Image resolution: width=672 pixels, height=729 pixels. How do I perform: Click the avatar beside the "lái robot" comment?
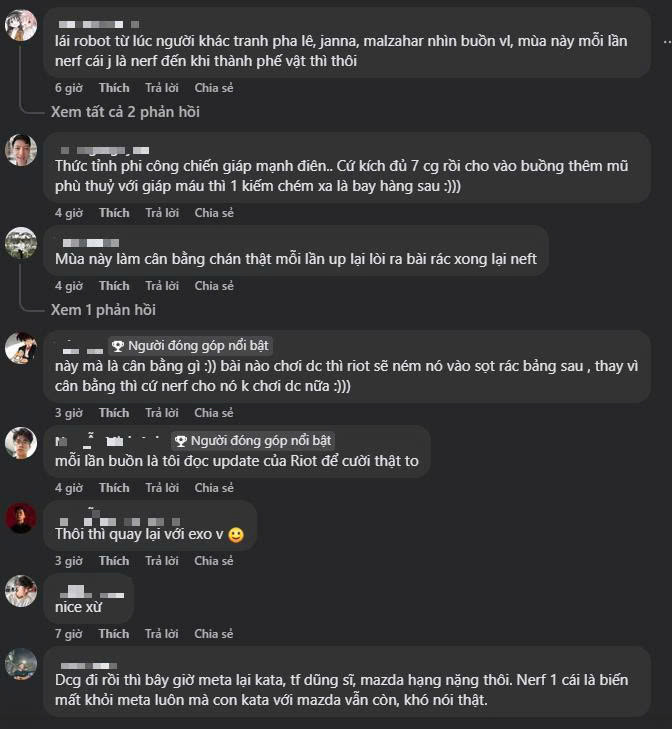click(x=21, y=25)
